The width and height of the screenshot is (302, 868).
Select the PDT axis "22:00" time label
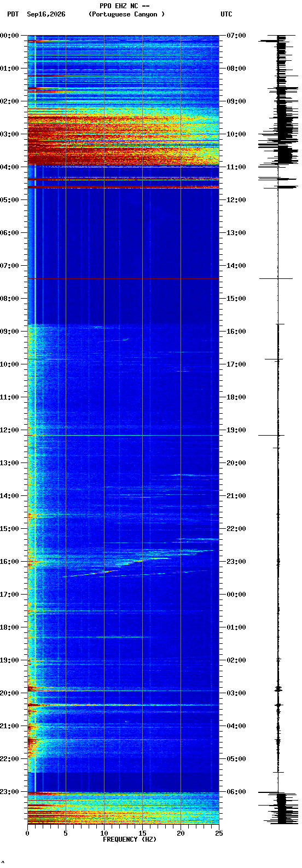[9, 759]
